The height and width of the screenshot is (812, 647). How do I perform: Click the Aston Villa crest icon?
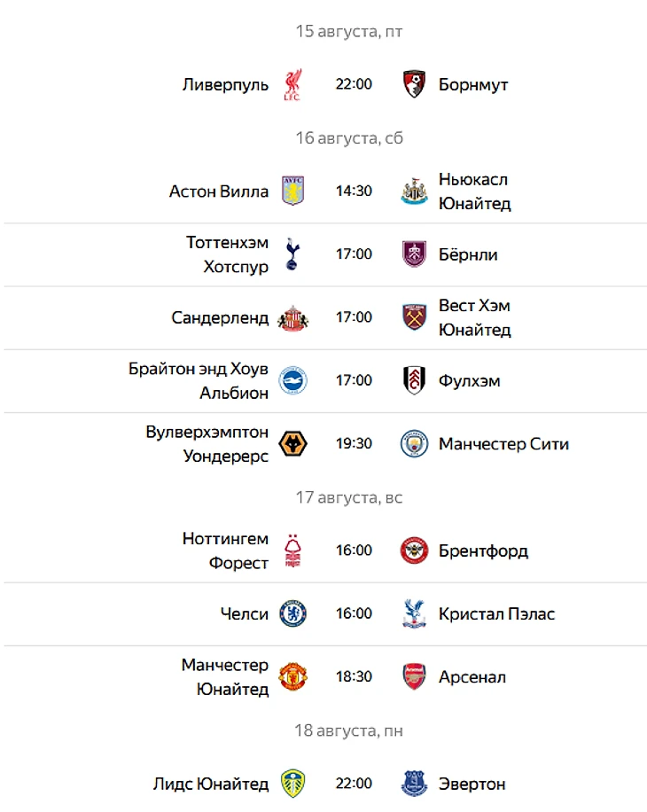point(292,191)
